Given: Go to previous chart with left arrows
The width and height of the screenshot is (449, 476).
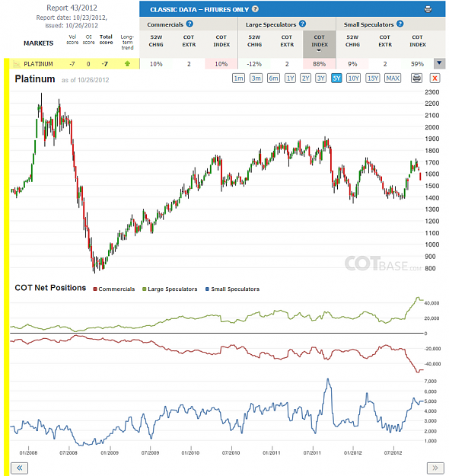Looking at the screenshot, I should click(20, 468).
